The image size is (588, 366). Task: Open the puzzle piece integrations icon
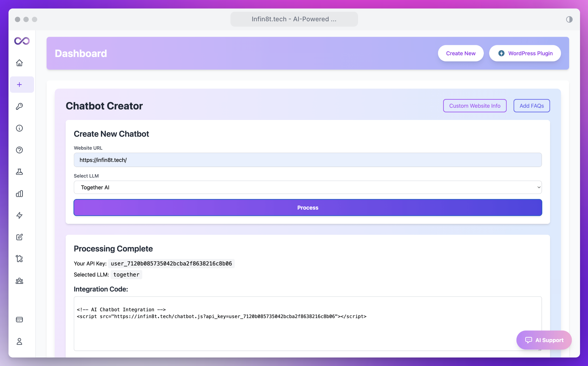point(19,259)
